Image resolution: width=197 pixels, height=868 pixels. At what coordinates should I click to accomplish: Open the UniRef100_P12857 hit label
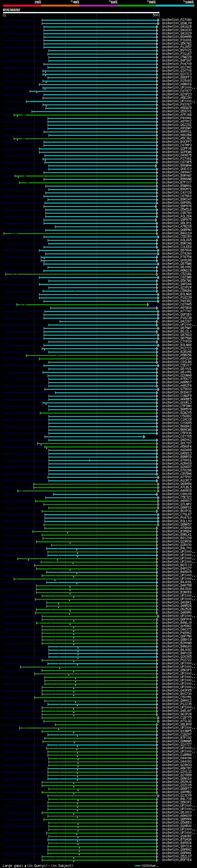[176, 47]
